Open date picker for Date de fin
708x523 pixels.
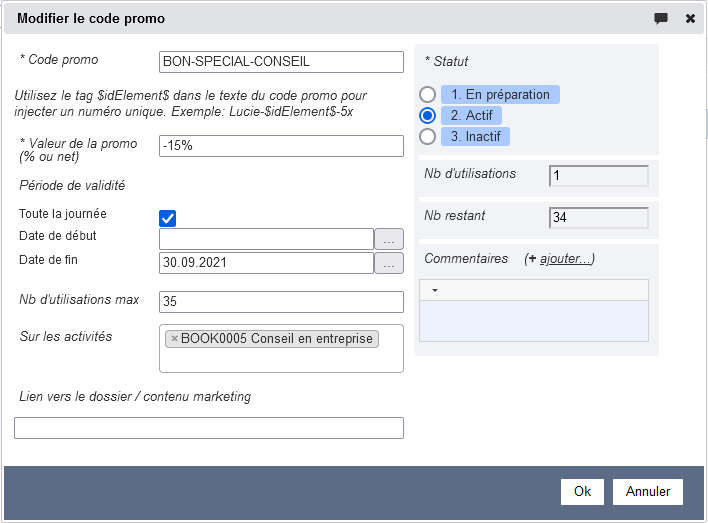coord(388,263)
